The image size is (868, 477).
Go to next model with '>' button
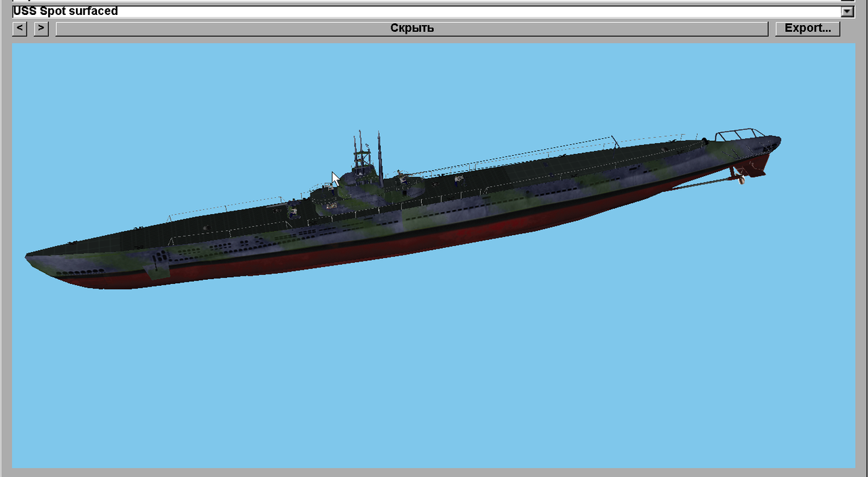click(41, 28)
